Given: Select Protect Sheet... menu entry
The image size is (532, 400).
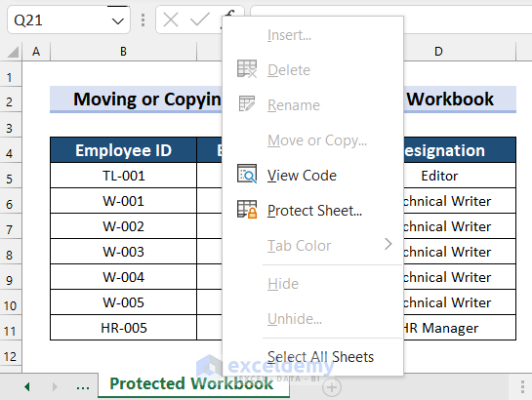Looking at the screenshot, I should tap(312, 210).
